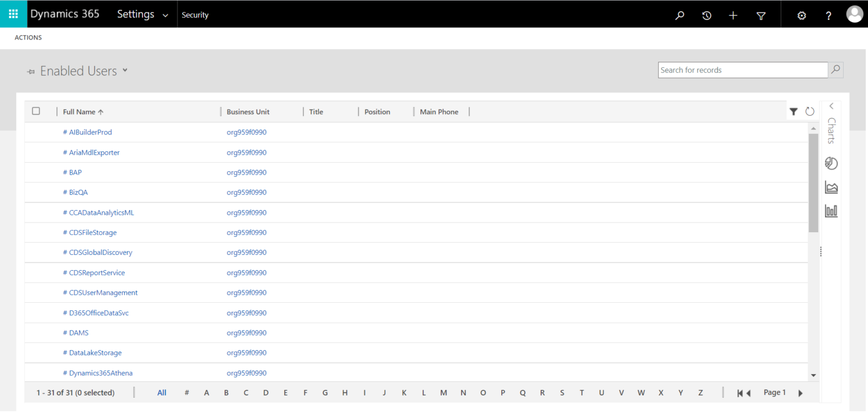Enable column filters with the funnel icon
The height and width of the screenshot is (413, 868).
794,111
